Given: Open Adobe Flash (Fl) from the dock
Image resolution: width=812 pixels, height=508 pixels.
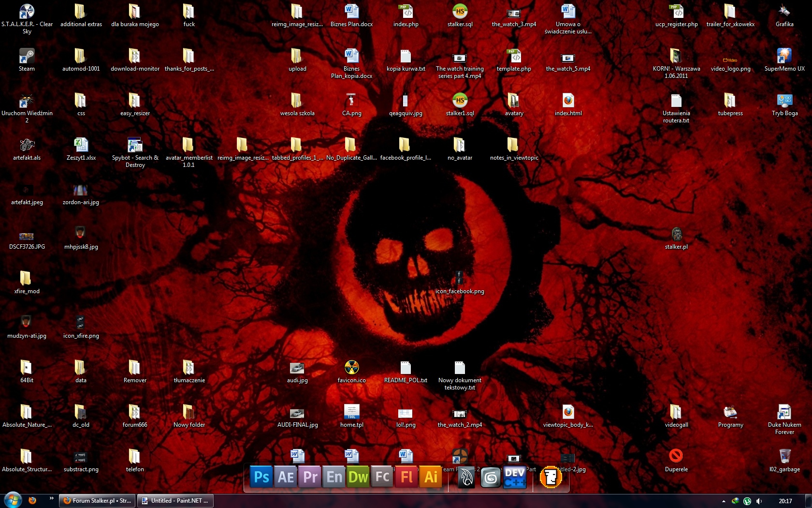Looking at the screenshot, I should pyautogui.click(x=406, y=477).
